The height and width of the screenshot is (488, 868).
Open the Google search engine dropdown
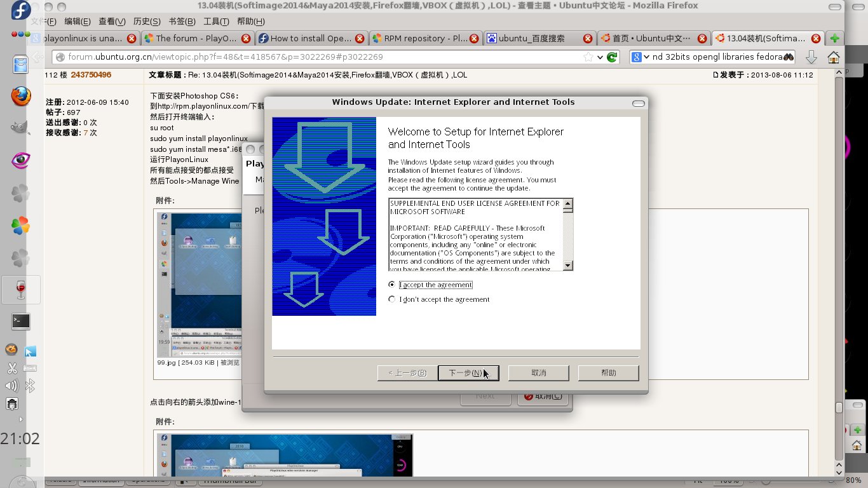tap(640, 57)
